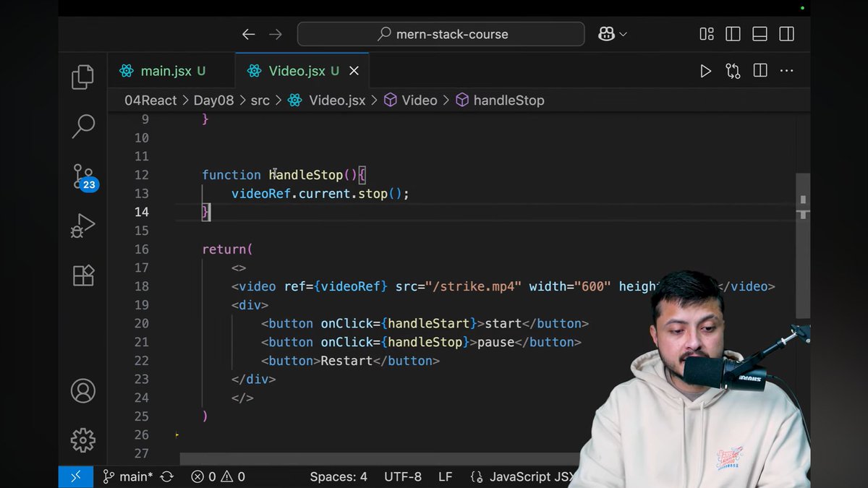Open the Run and Debug panel
The width and height of the screenshot is (868, 488).
tap(82, 226)
